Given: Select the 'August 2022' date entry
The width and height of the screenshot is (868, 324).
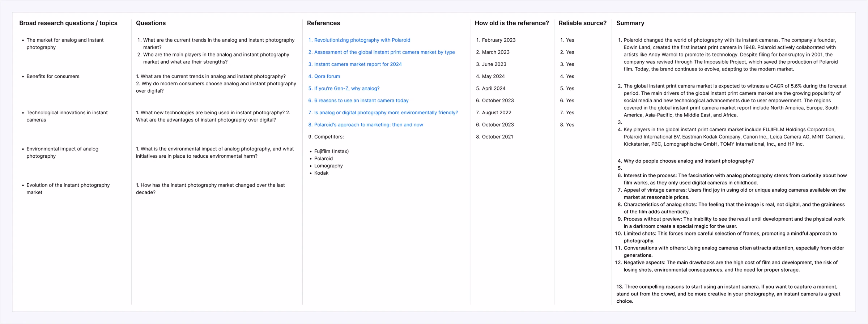Looking at the screenshot, I should (497, 113).
